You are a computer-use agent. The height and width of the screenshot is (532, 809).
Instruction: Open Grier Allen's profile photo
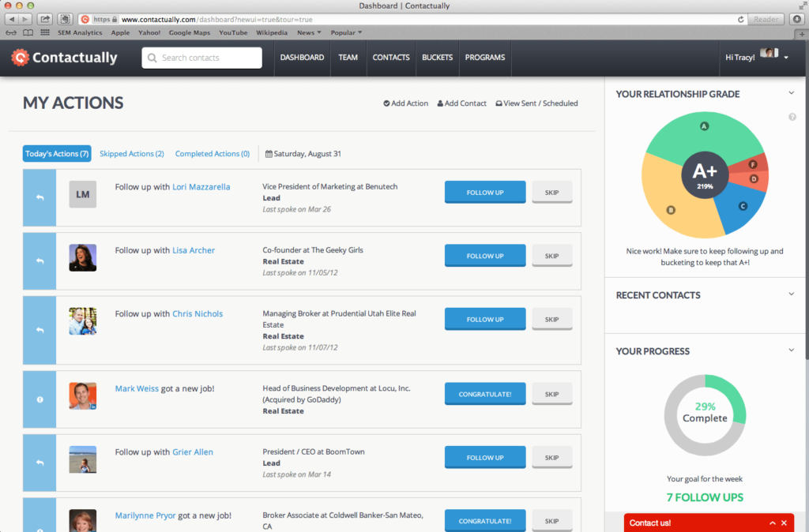(82, 459)
